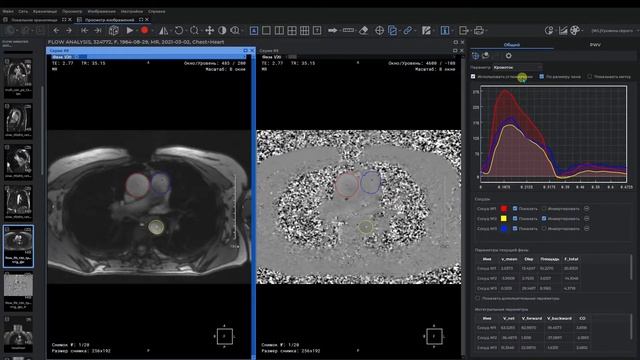Screen dimensions: 640x360
Task: Click blue color swatch of Сосуд №3
Action: [504, 229]
